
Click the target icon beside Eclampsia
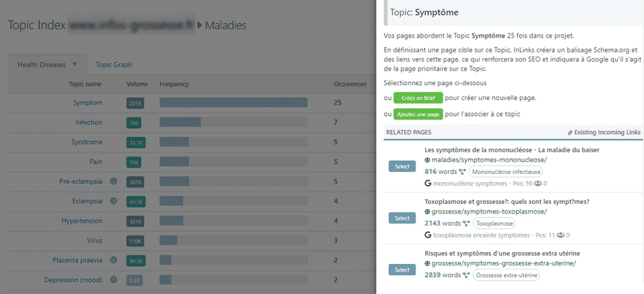click(x=113, y=201)
